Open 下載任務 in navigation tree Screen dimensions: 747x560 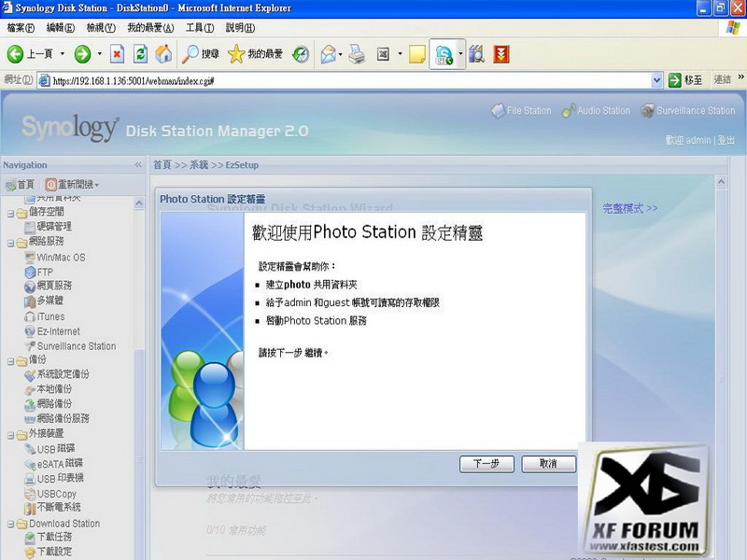coord(48,538)
